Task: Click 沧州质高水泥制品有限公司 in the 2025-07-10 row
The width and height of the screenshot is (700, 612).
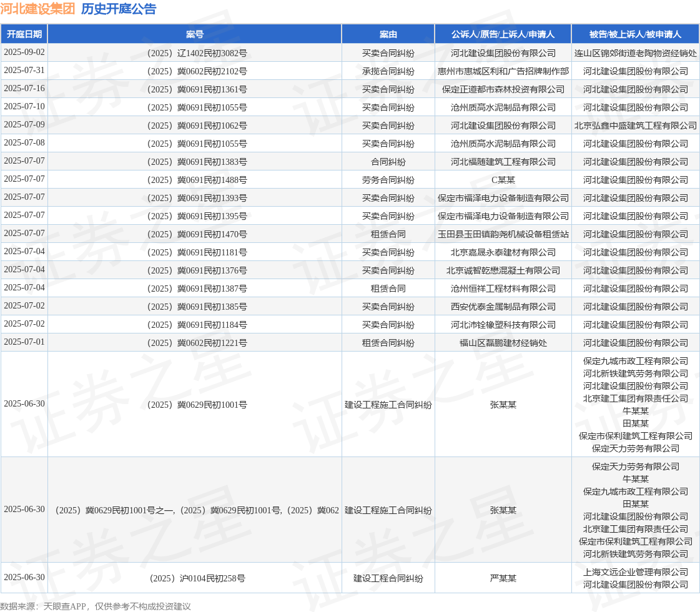Action: (x=503, y=107)
